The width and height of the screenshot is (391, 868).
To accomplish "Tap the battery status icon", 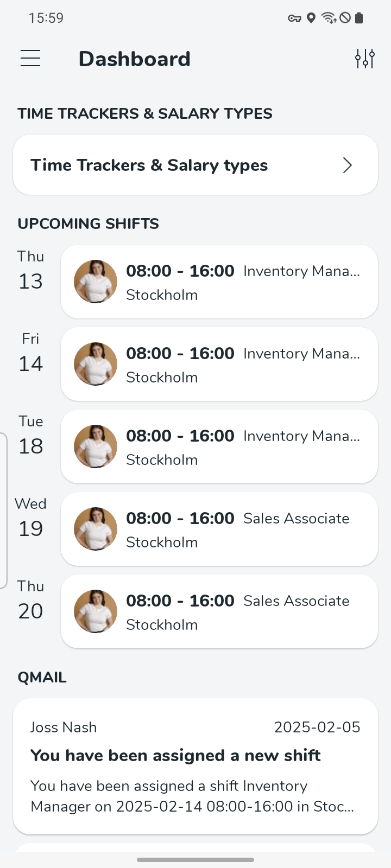I will pos(358,18).
